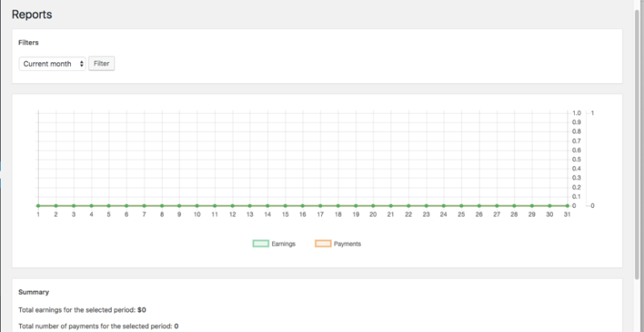The height and width of the screenshot is (332, 644).
Task: Click the data point at day 16
Action: pyautogui.click(x=303, y=205)
